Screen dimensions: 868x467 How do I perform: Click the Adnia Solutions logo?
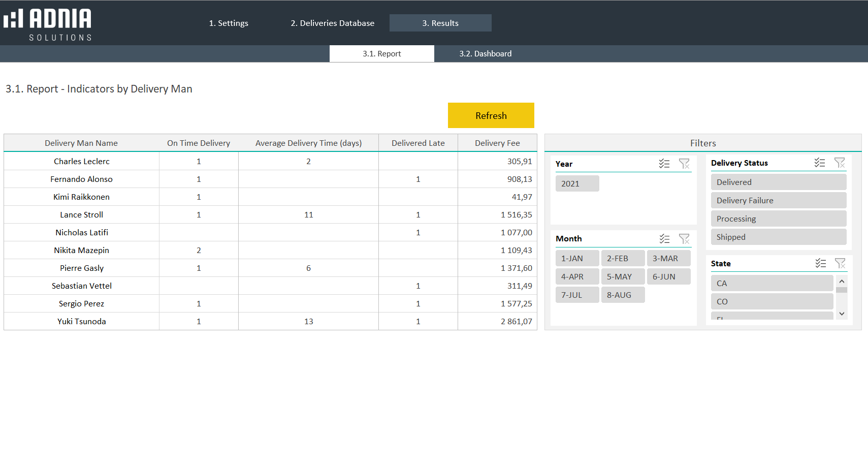point(48,24)
